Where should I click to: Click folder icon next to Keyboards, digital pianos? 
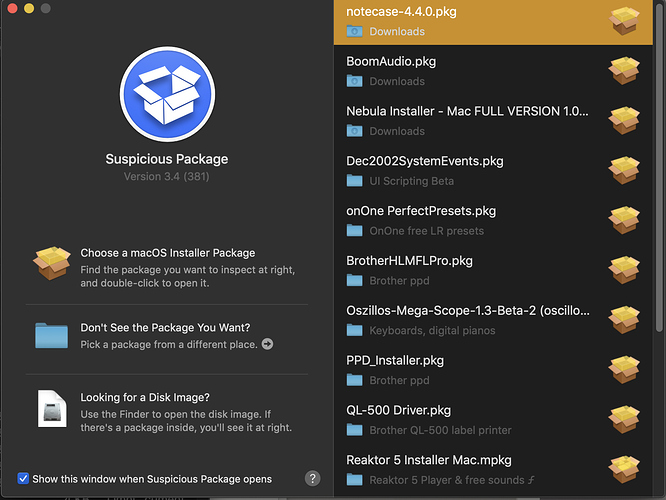pyautogui.click(x=354, y=331)
